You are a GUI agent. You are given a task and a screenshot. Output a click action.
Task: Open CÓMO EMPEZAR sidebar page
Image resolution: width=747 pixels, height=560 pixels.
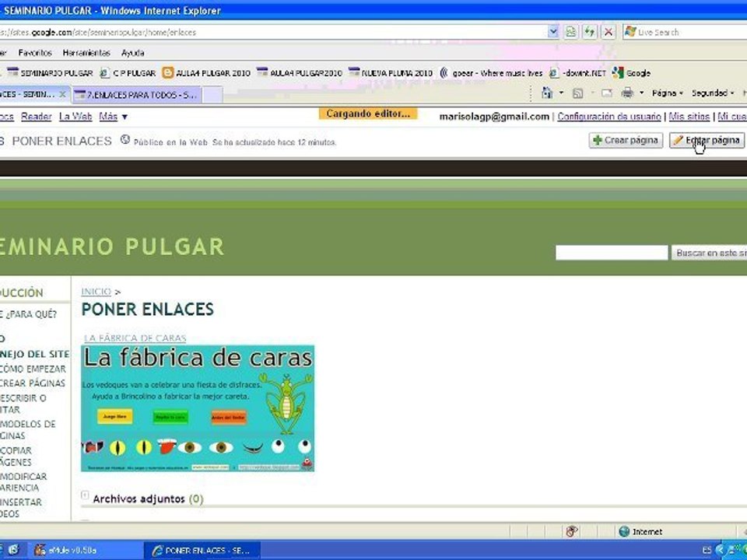pyautogui.click(x=33, y=369)
